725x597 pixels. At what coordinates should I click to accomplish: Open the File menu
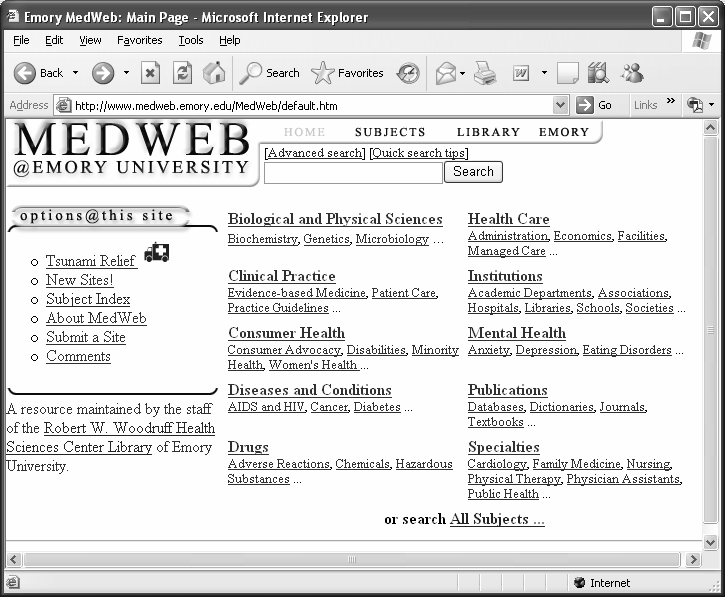(21, 40)
